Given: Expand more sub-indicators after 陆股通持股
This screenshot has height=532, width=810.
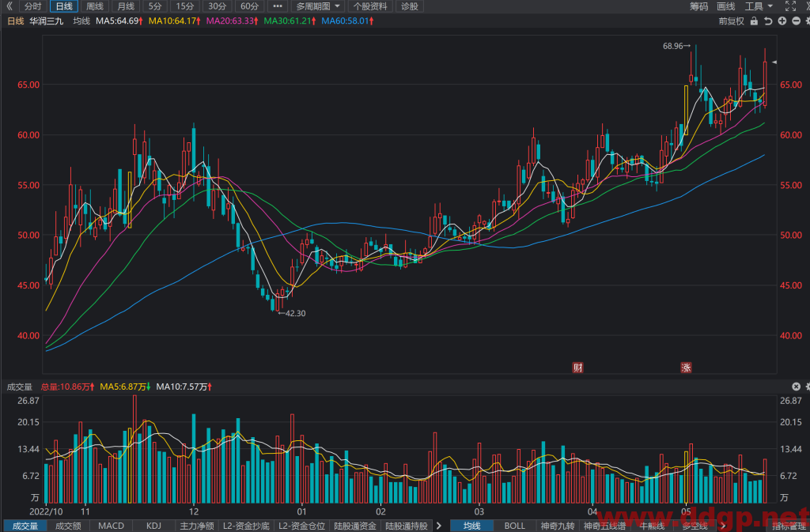Looking at the screenshot, I should pyautogui.click(x=439, y=526).
